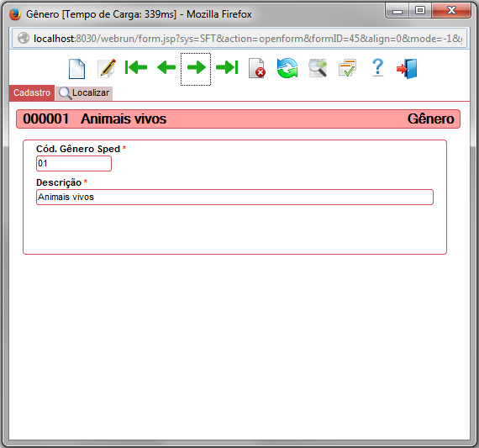The image size is (479, 448).
Task: Go to the next record arrow
Action: coord(196,67)
